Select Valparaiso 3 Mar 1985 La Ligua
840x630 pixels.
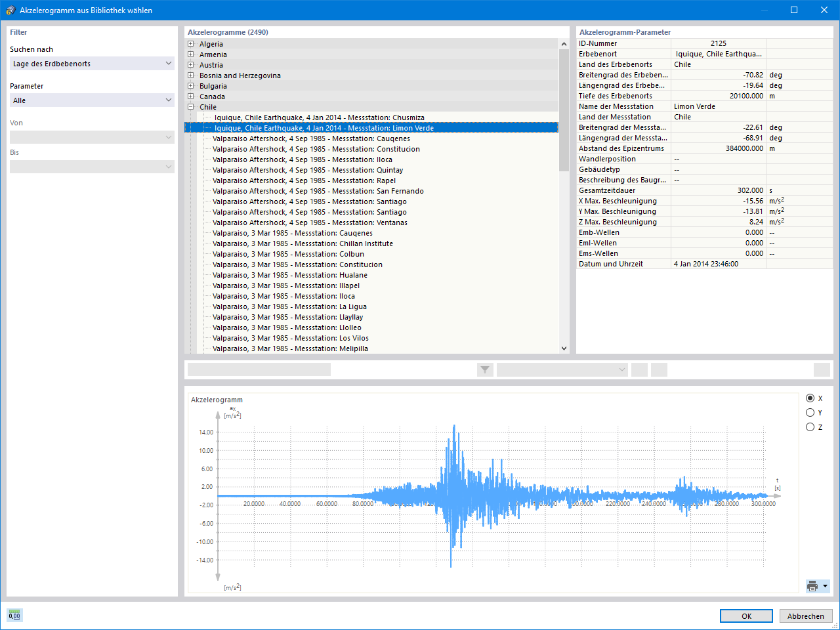click(289, 306)
